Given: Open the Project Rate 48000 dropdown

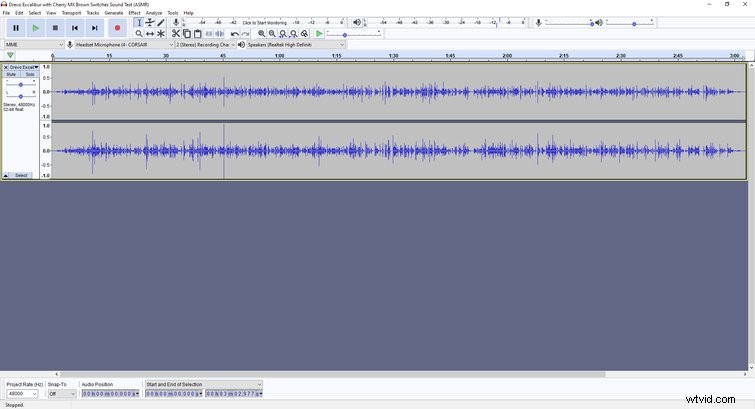Looking at the screenshot, I should coord(22,394).
